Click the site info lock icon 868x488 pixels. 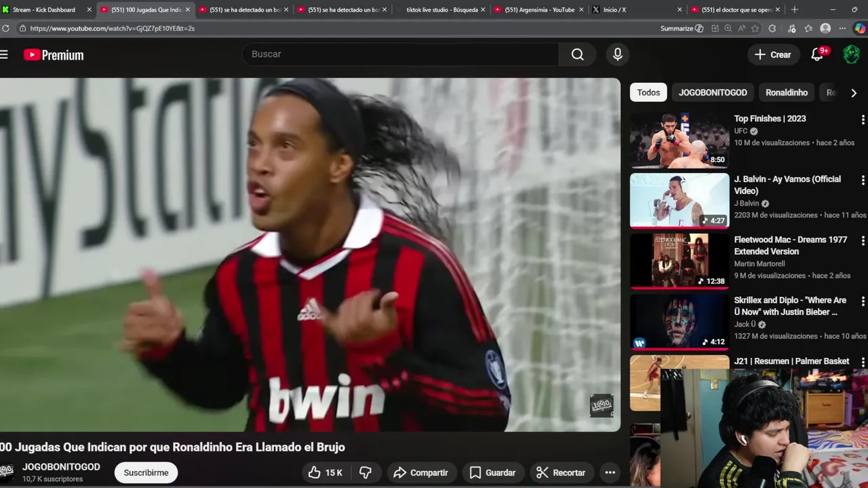(22, 28)
